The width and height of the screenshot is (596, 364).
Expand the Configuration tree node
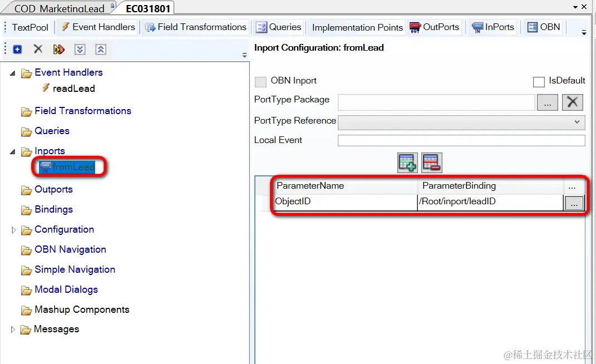(13, 230)
